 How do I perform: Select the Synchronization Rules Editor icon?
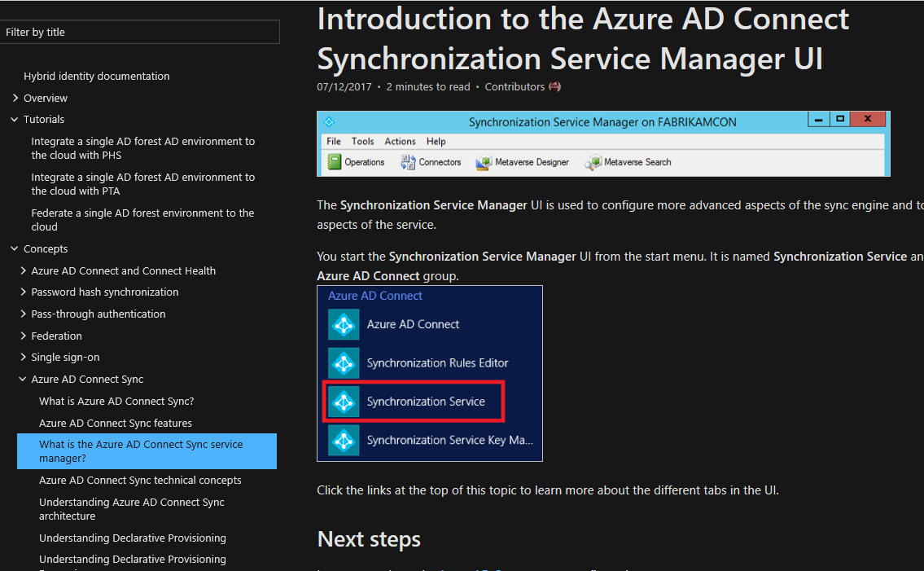(x=344, y=362)
